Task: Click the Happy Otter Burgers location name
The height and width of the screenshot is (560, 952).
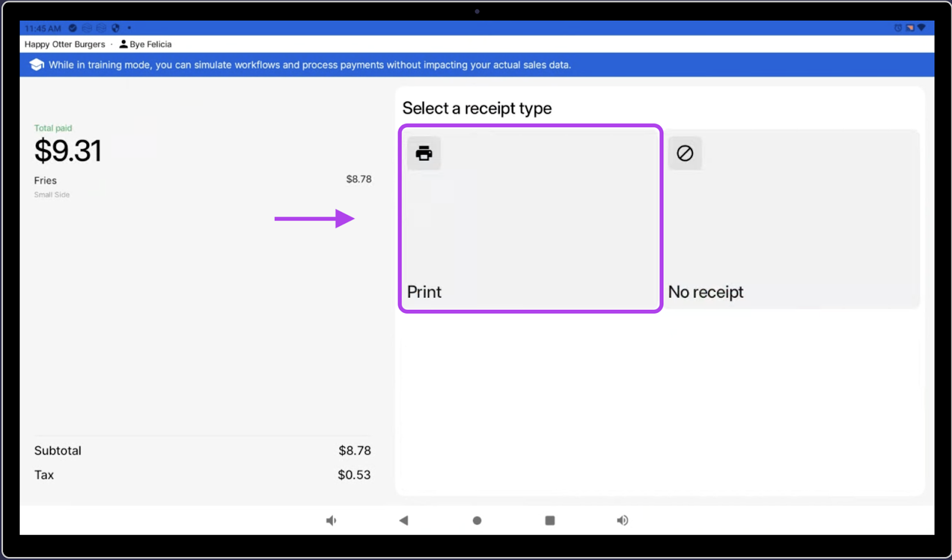Action: (x=64, y=44)
